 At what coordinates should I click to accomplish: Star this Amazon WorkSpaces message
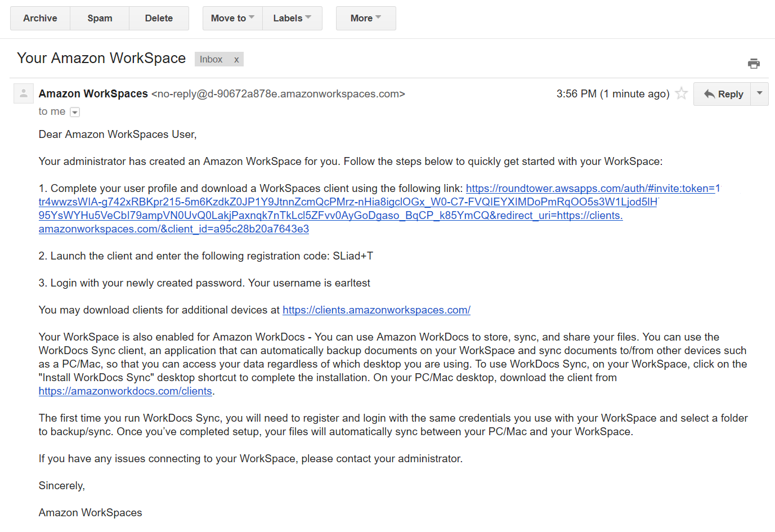pyautogui.click(x=682, y=93)
